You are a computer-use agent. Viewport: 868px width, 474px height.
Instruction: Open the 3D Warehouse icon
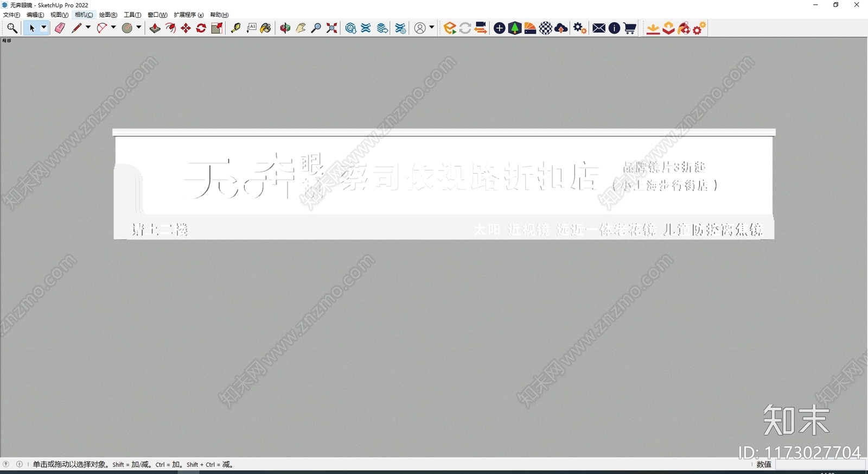(x=351, y=28)
